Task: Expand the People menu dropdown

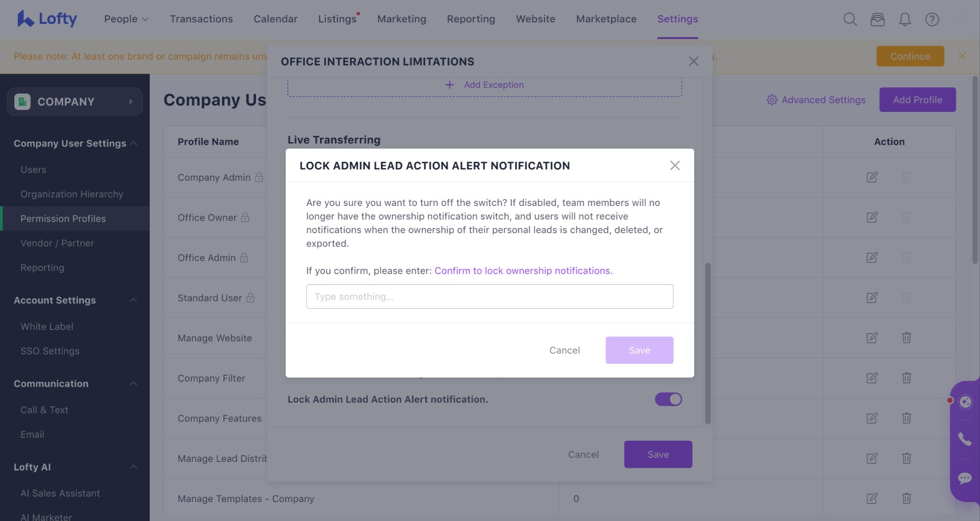Action: [x=126, y=19]
